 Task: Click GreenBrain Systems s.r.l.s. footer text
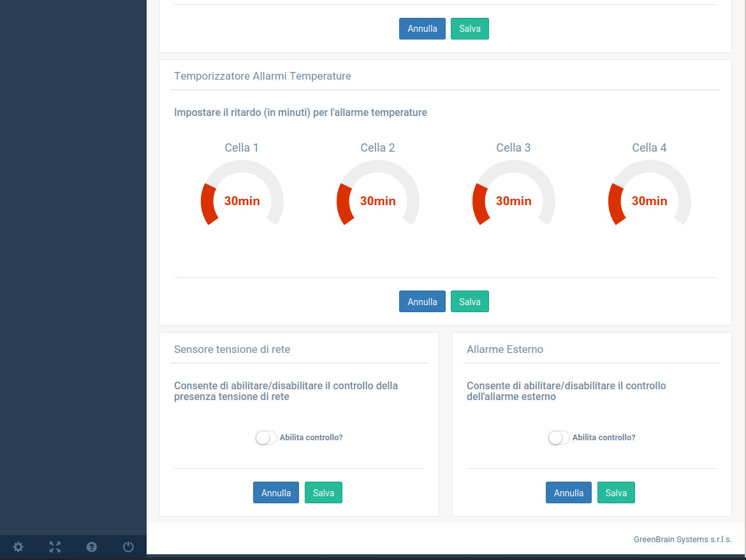[x=683, y=540]
